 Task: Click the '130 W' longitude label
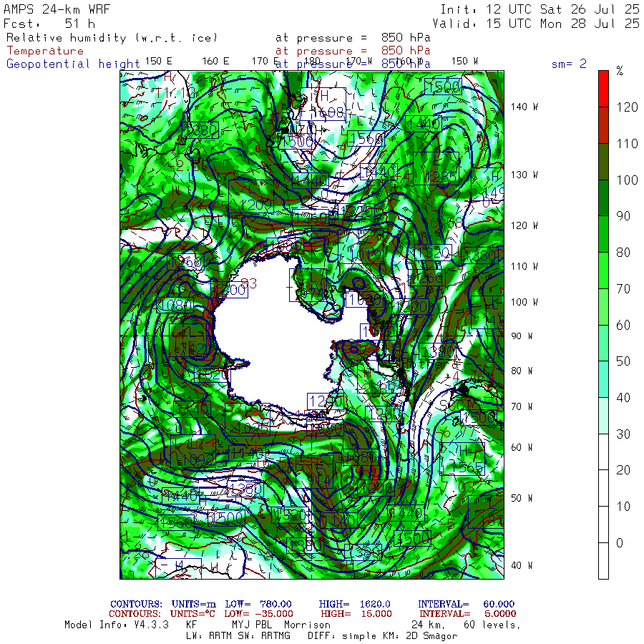point(525,175)
